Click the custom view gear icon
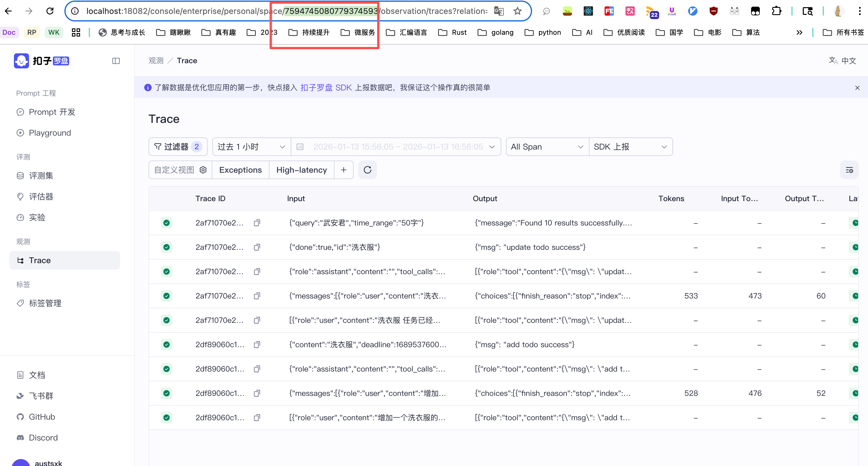 pos(203,170)
